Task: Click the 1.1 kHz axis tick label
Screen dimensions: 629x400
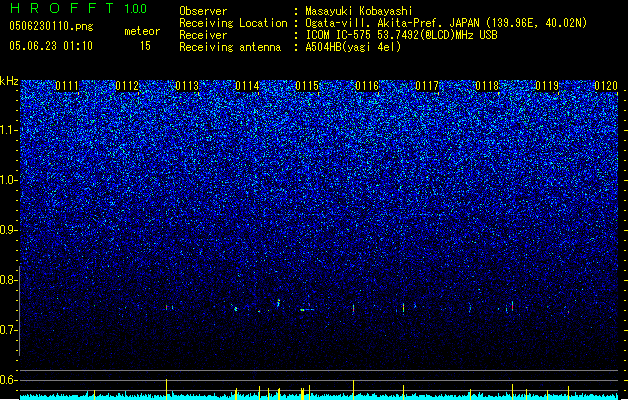Action: 9,130
